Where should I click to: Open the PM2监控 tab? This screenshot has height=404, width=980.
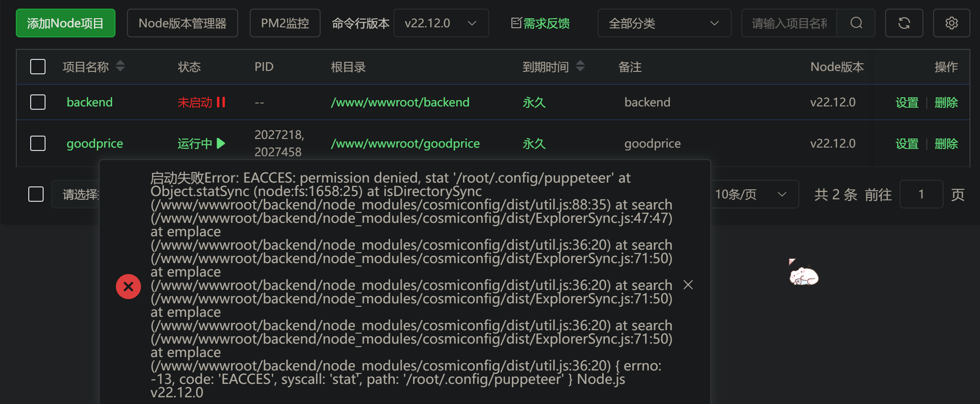(285, 23)
